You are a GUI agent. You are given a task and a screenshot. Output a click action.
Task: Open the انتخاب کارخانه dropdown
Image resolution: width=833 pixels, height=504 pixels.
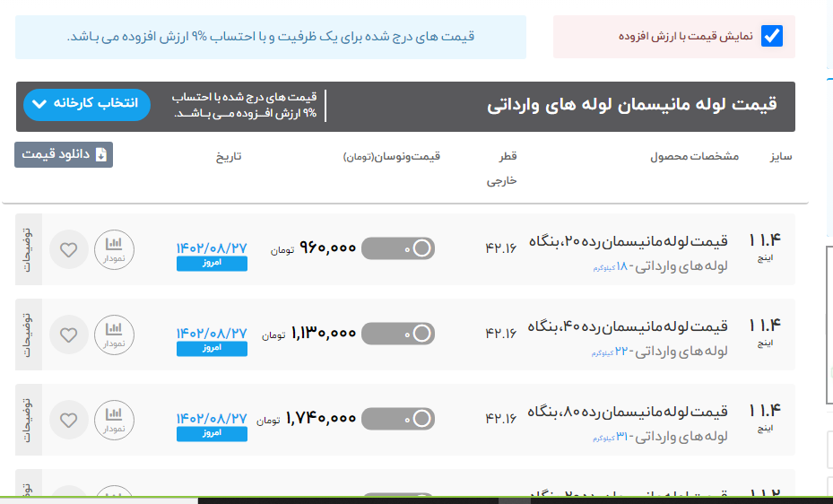tap(87, 104)
